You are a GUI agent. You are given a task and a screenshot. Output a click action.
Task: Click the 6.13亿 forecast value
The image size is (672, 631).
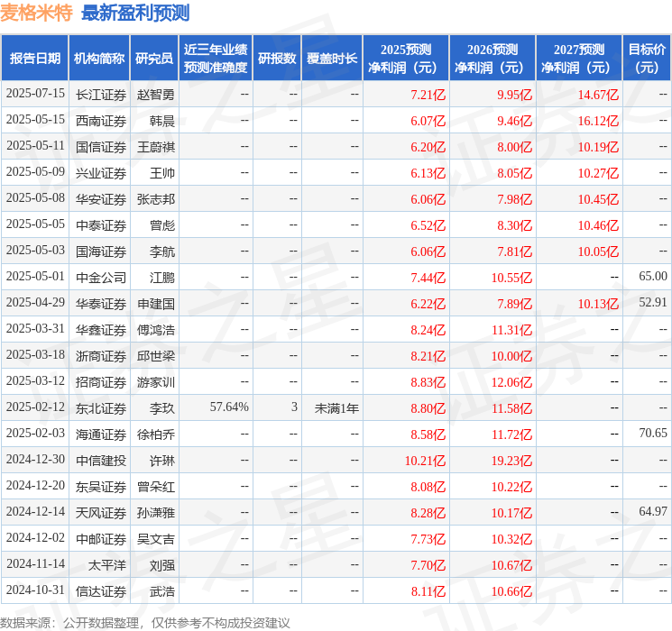point(428,173)
